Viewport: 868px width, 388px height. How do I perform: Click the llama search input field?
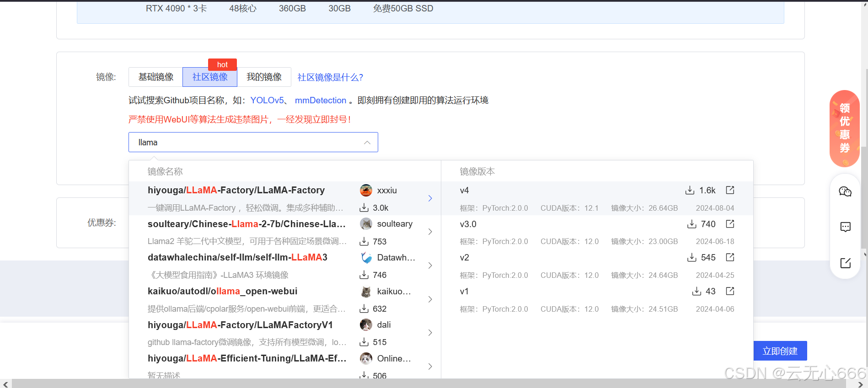[x=253, y=142]
